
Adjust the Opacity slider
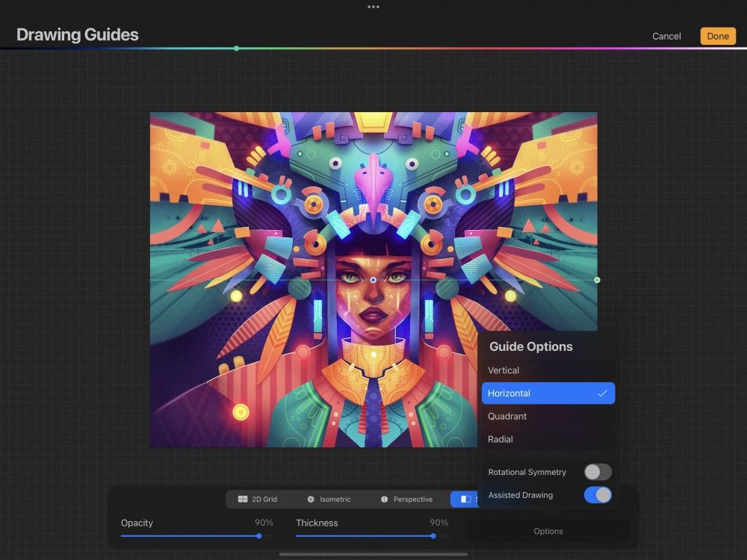click(x=259, y=536)
